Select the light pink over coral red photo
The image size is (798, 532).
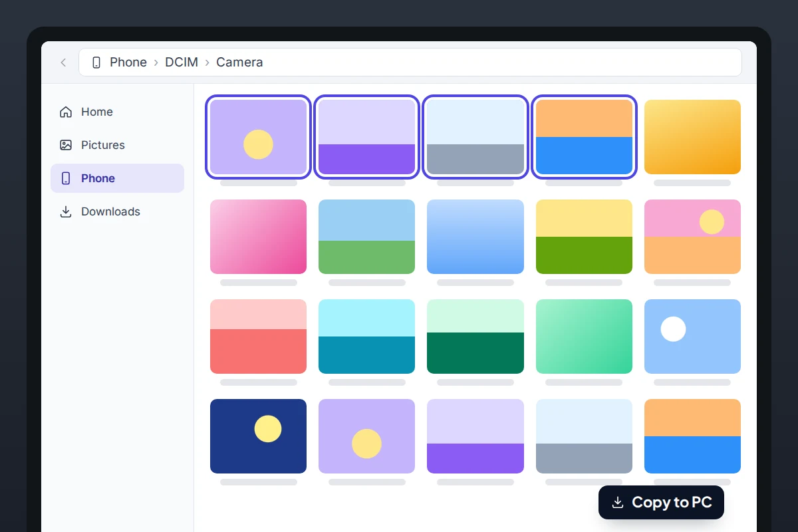[x=258, y=336]
